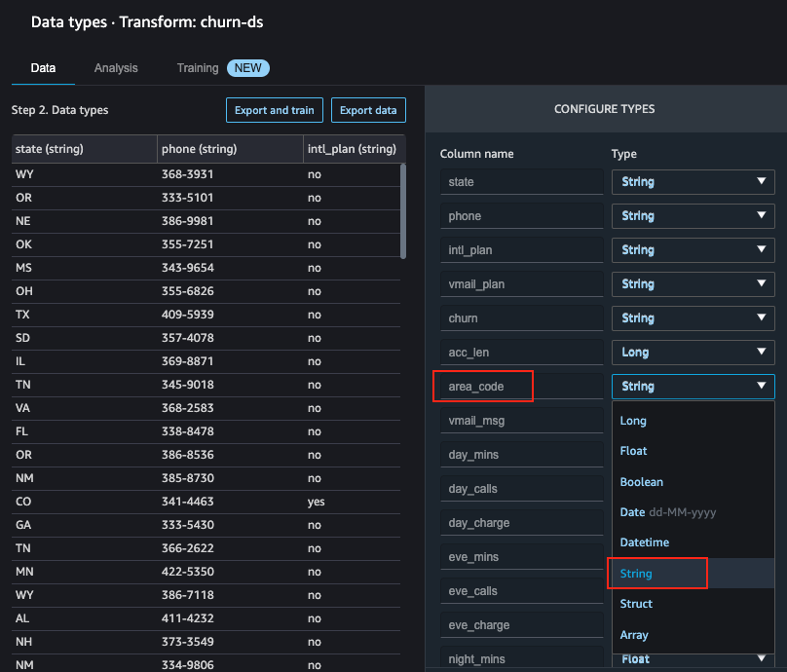The image size is (787, 672).
Task: Open the Training tab
Action: click(198, 68)
